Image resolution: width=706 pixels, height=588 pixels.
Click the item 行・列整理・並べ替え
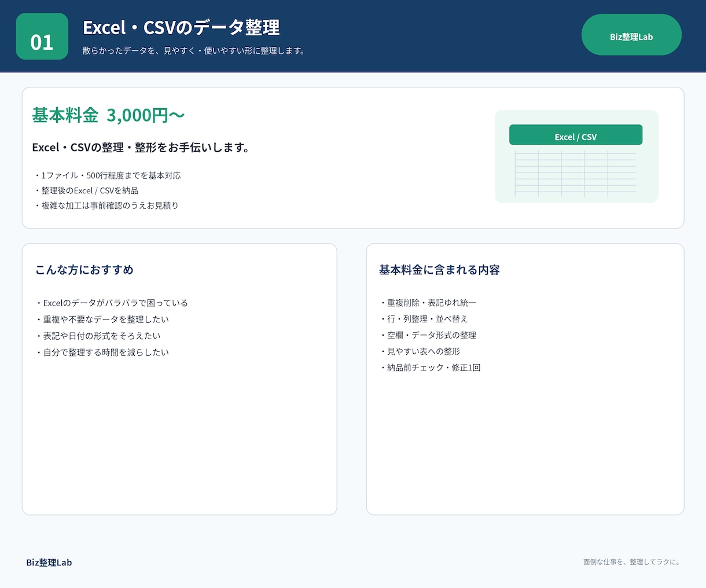[424, 319]
